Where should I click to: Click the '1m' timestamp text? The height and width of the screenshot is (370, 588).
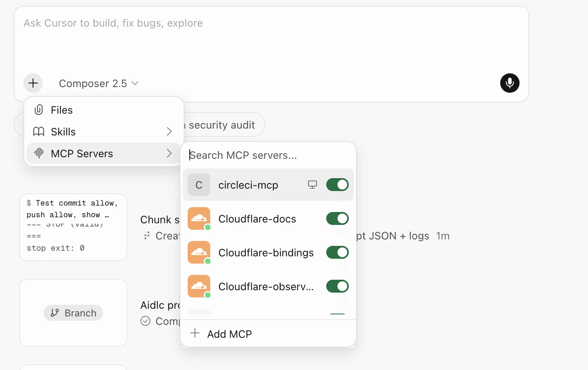pyautogui.click(x=443, y=236)
